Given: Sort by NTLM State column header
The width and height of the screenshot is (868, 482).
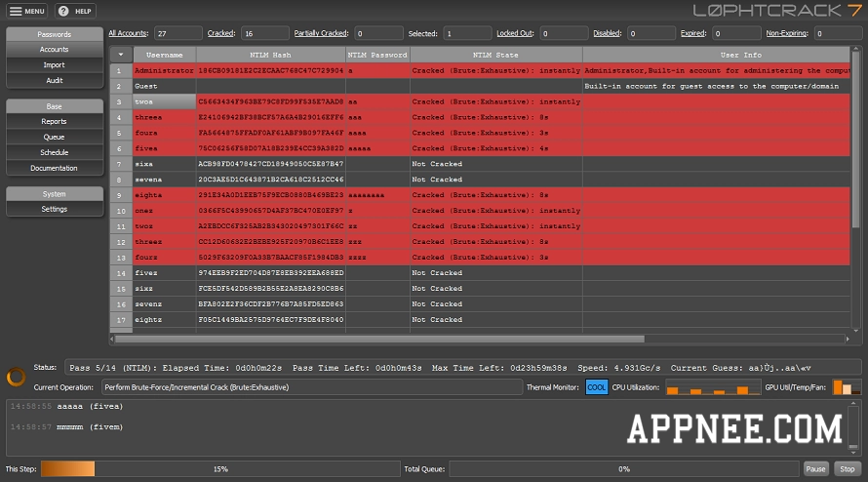Looking at the screenshot, I should tap(496, 55).
